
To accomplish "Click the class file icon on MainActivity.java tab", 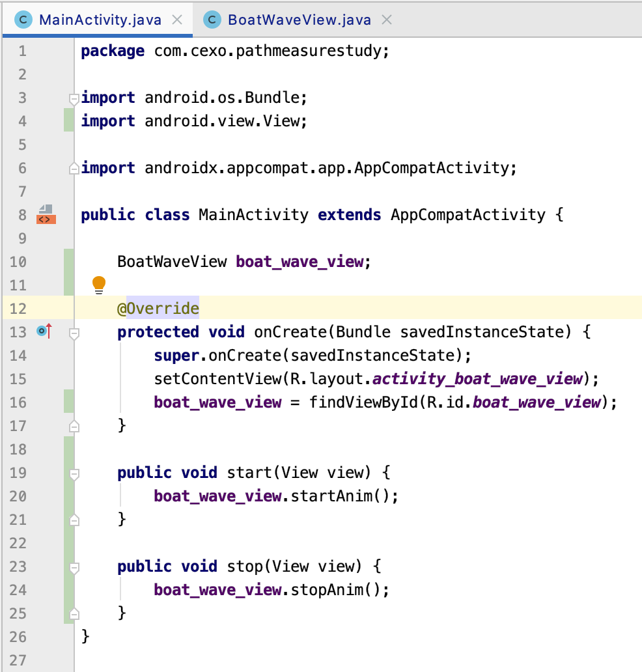I will click(23, 20).
